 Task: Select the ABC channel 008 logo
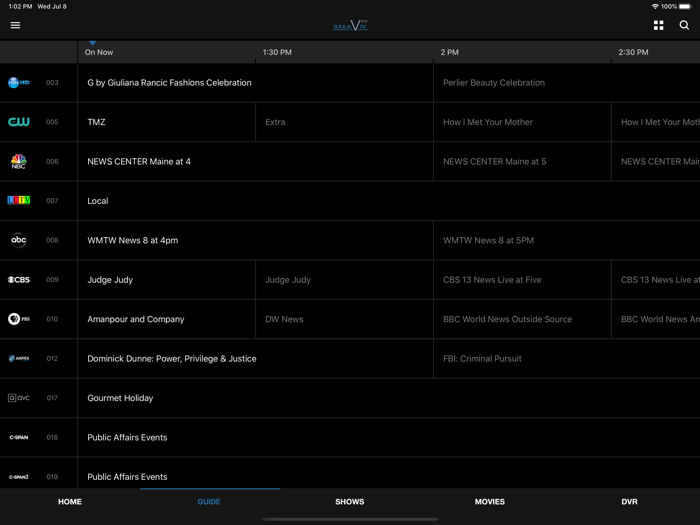pos(19,240)
